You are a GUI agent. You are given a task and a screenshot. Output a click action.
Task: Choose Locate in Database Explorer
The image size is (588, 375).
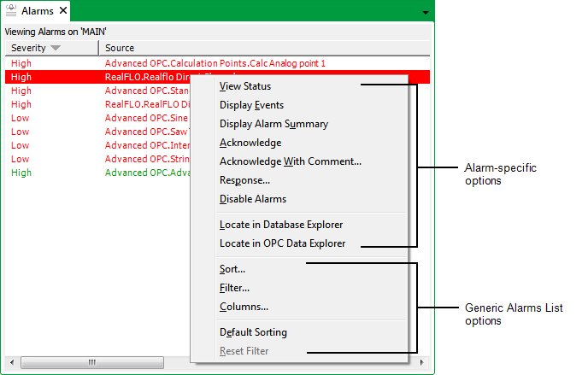point(280,225)
